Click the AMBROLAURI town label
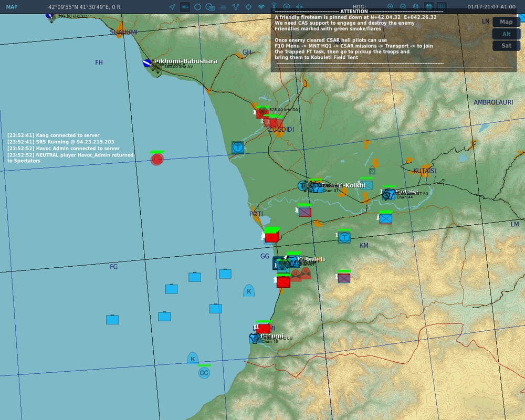This screenshot has height=420, width=525. click(x=493, y=102)
